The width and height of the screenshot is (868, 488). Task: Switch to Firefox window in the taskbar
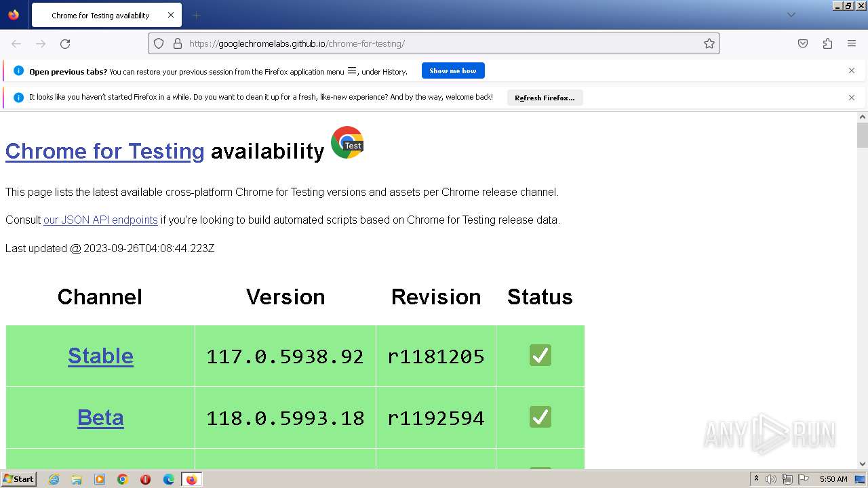click(x=192, y=479)
